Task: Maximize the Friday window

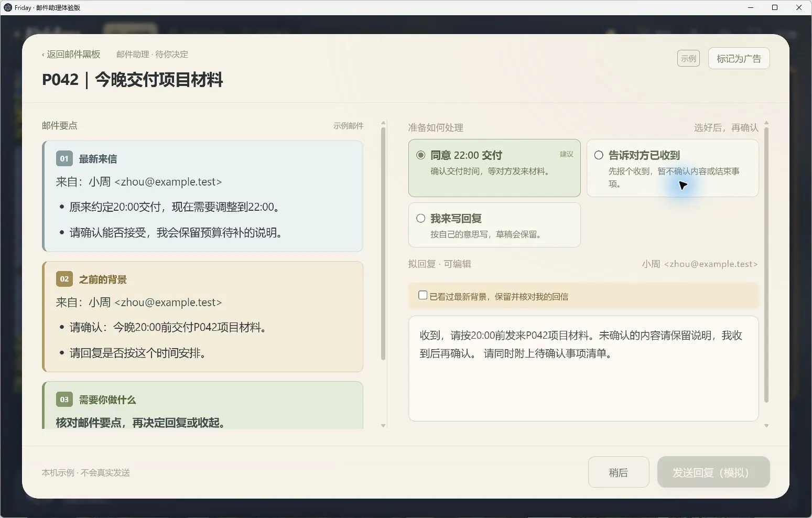Action: click(x=774, y=7)
